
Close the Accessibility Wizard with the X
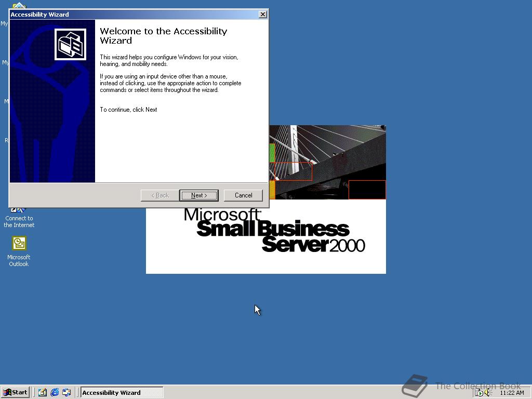262,14
